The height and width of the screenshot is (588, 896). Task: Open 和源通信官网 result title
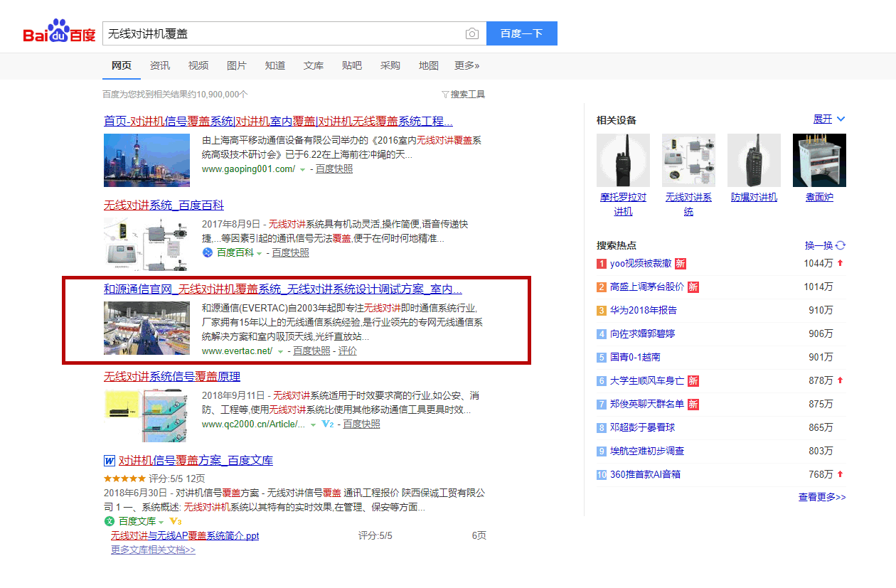point(283,289)
